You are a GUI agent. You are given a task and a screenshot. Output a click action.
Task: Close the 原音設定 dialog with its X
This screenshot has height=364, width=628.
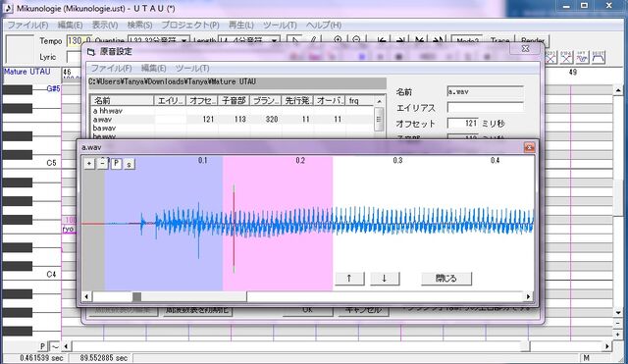click(x=526, y=48)
